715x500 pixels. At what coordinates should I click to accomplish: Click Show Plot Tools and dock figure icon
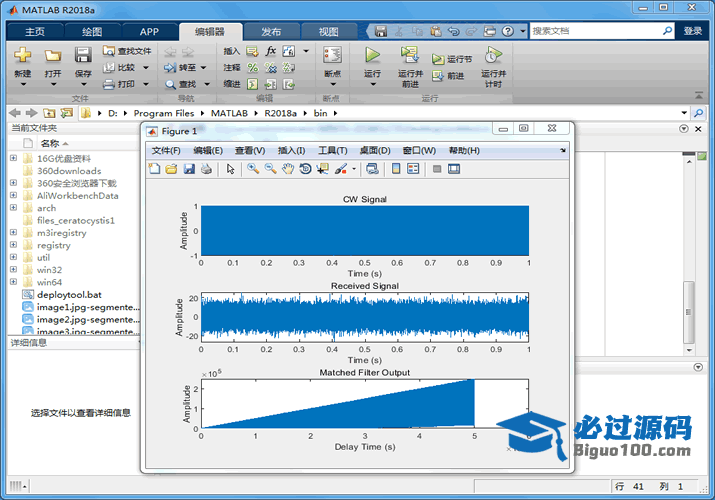coord(454,169)
